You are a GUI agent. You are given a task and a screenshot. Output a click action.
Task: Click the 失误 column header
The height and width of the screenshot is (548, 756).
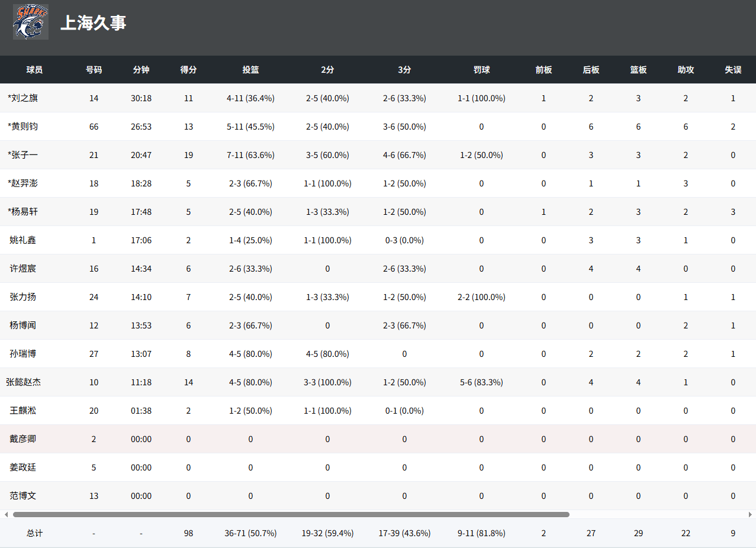pyautogui.click(x=733, y=70)
